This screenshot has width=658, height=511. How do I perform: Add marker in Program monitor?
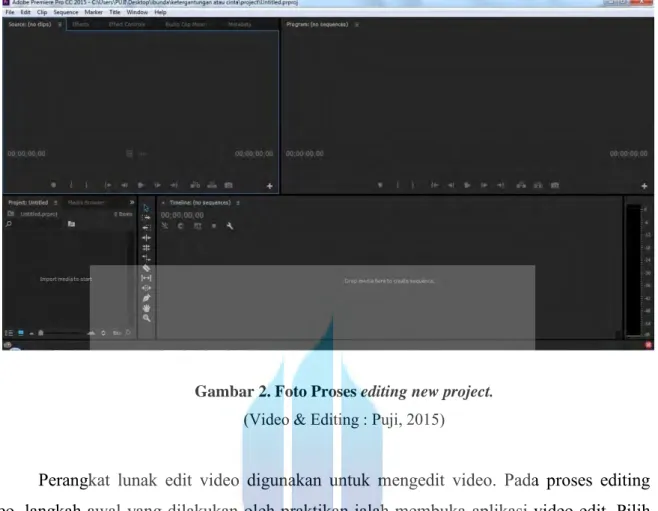(x=380, y=185)
